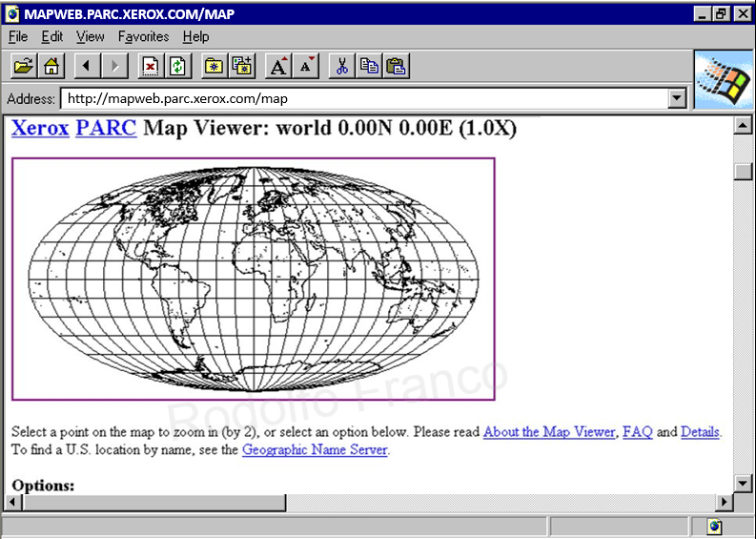Click the Open folder toolbar icon
The image size is (756, 539).
[x=23, y=66]
